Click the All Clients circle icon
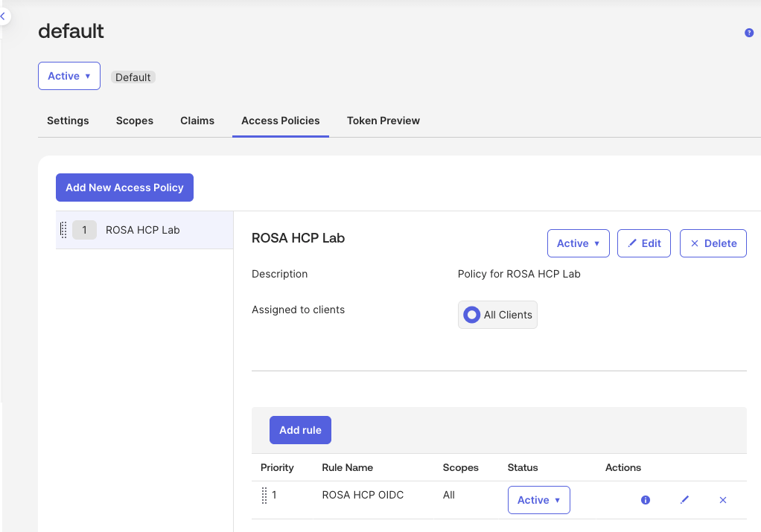 pos(471,315)
